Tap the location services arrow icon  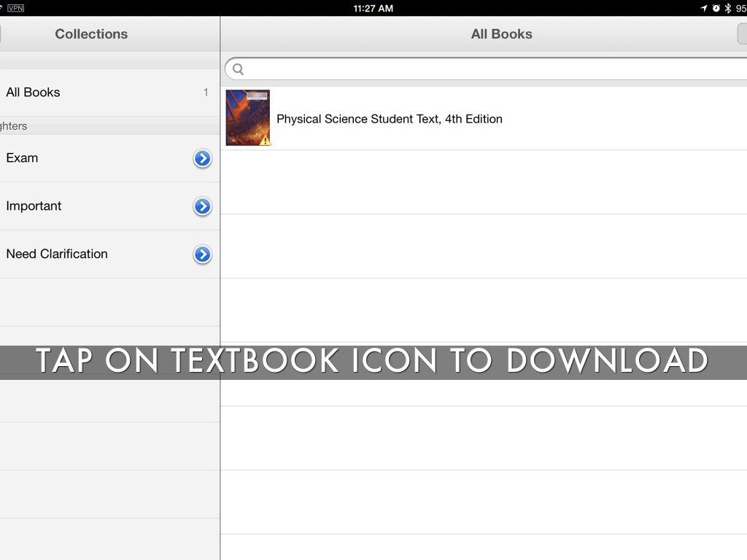704,8
